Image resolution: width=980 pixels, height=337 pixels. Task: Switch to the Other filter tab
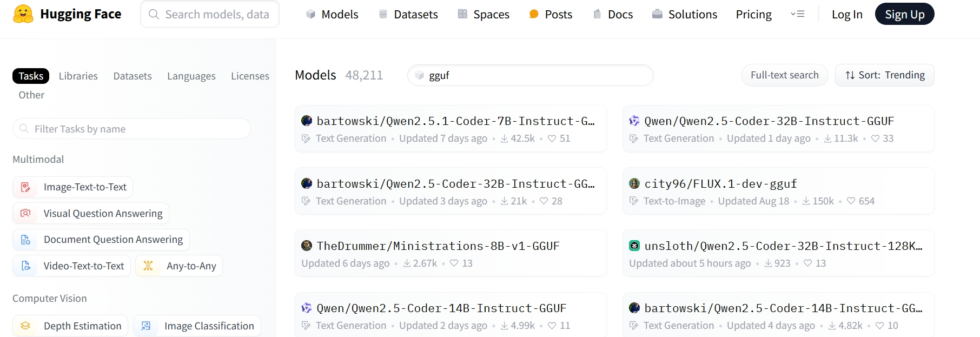[x=31, y=95]
